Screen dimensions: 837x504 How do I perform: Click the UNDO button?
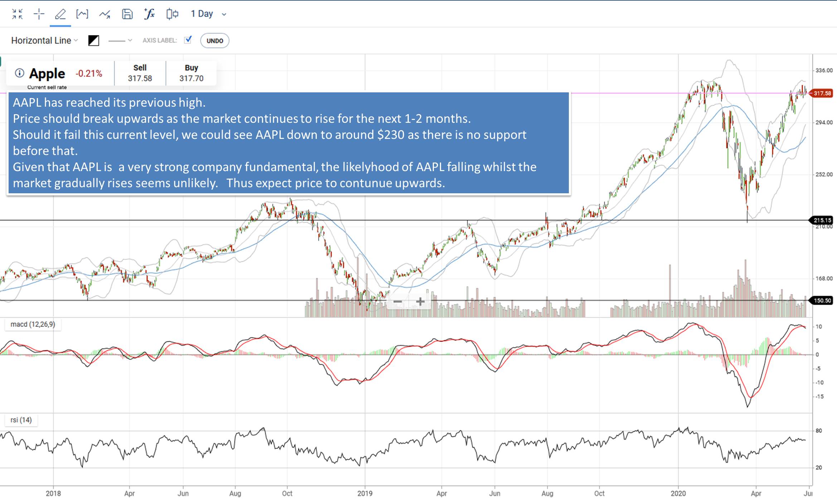click(x=214, y=40)
